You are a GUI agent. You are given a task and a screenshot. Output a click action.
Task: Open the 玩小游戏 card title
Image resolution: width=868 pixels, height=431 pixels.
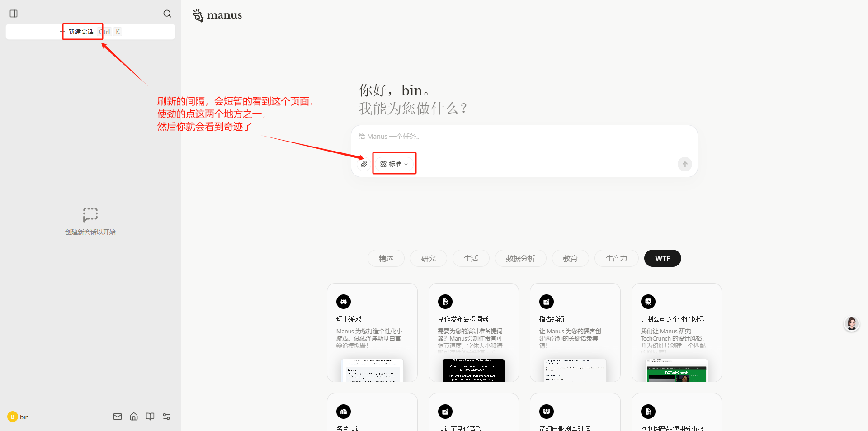[x=349, y=319]
